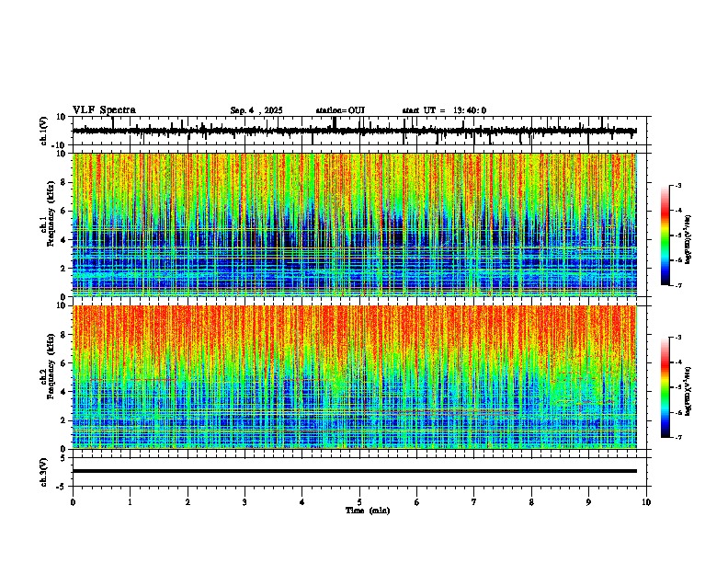The width and height of the screenshot is (728, 563).
Task: Click inside the ch.1 spectrogram plot
Action: [x=355, y=224]
